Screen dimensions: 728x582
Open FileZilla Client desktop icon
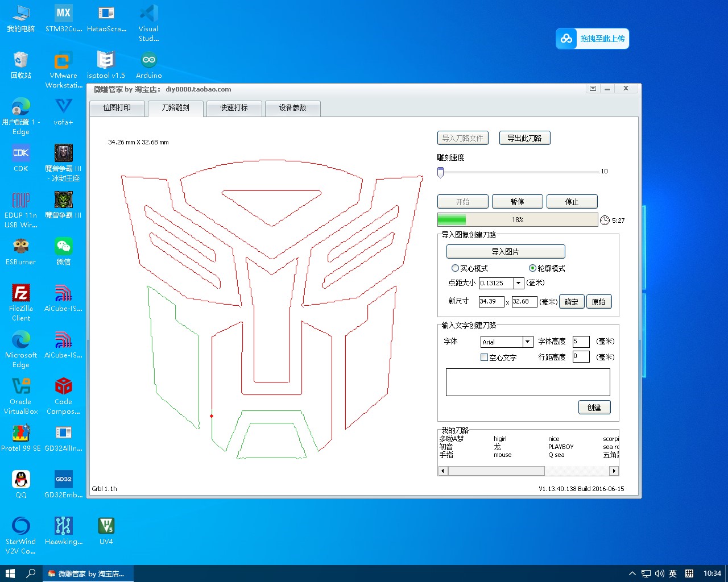tap(21, 293)
